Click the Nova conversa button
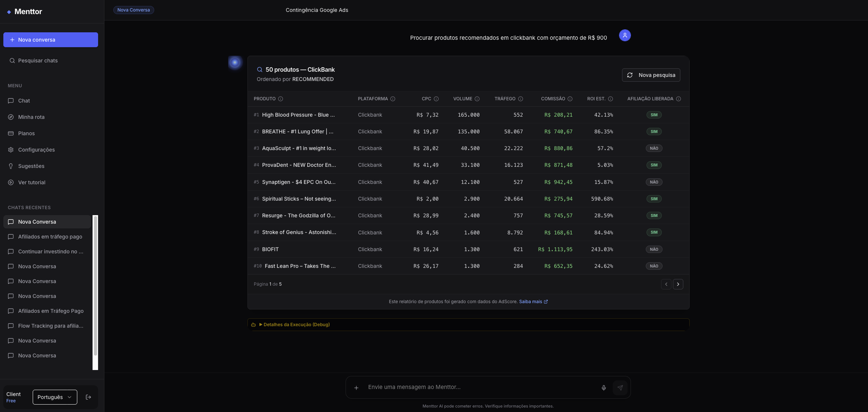The width and height of the screenshot is (868, 412). pyautogui.click(x=51, y=40)
